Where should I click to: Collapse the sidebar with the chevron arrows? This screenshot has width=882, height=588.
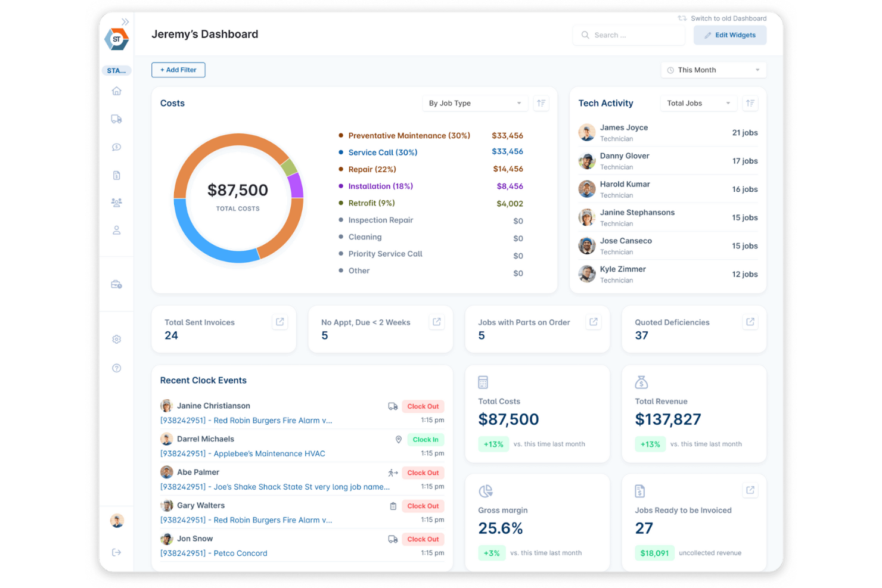tap(125, 21)
